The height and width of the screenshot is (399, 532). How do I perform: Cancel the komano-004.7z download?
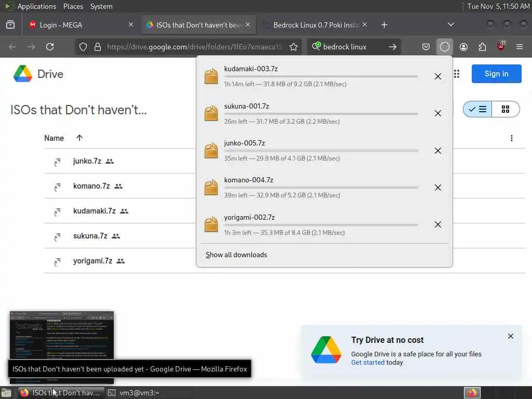[437, 188]
